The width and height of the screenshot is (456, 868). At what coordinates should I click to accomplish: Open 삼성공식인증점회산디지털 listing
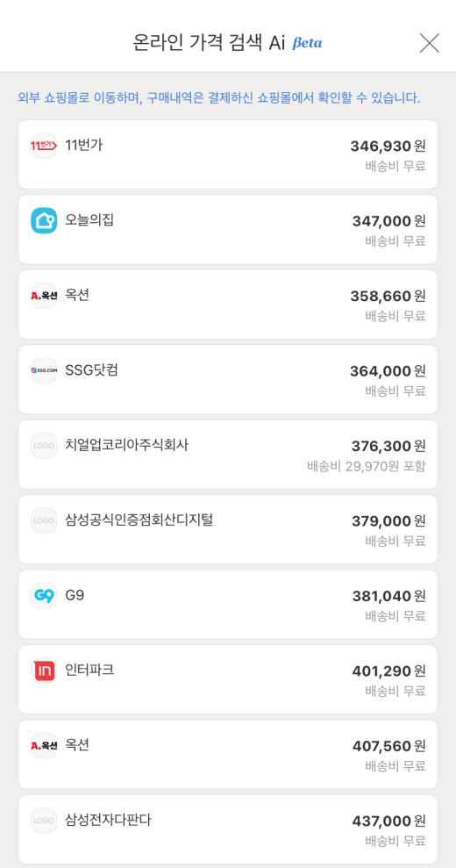(228, 529)
